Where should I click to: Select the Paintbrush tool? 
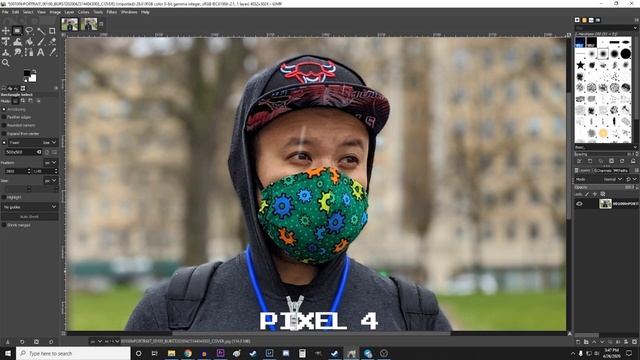(41, 42)
